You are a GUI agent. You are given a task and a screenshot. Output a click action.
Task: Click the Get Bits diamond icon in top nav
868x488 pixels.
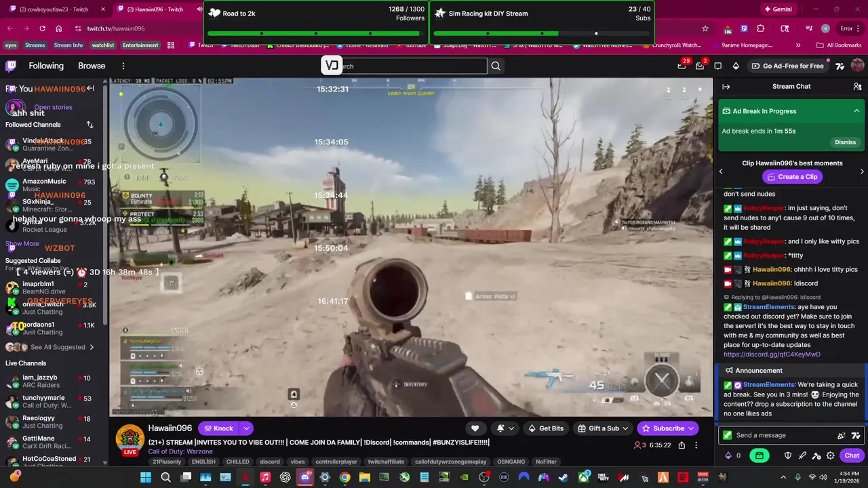736,66
